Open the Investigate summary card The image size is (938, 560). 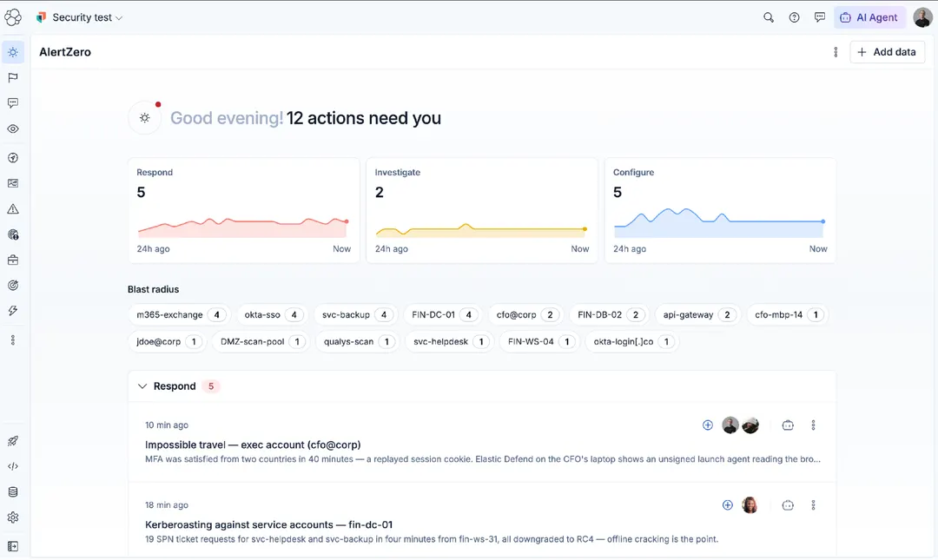(x=482, y=210)
